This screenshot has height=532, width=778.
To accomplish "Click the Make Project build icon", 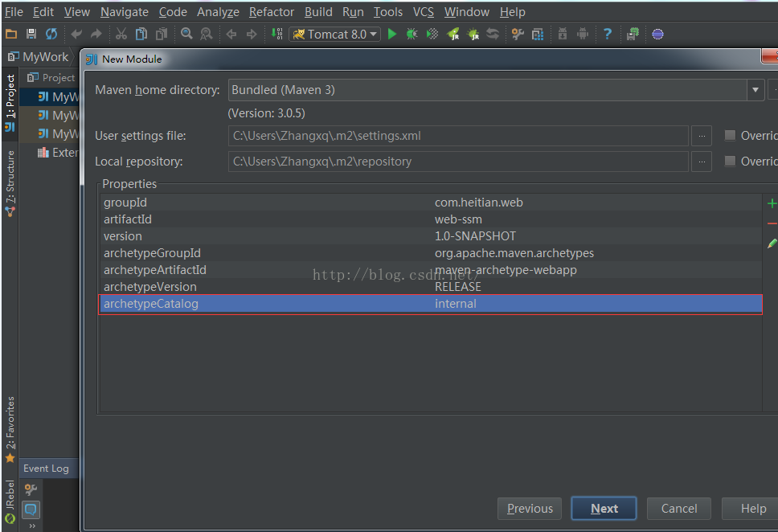I will pos(276,34).
